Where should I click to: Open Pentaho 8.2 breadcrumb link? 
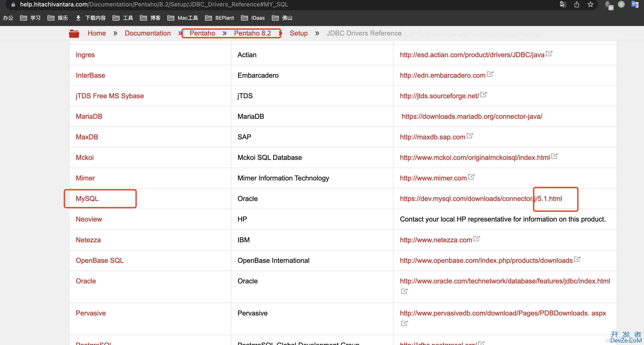coord(252,33)
